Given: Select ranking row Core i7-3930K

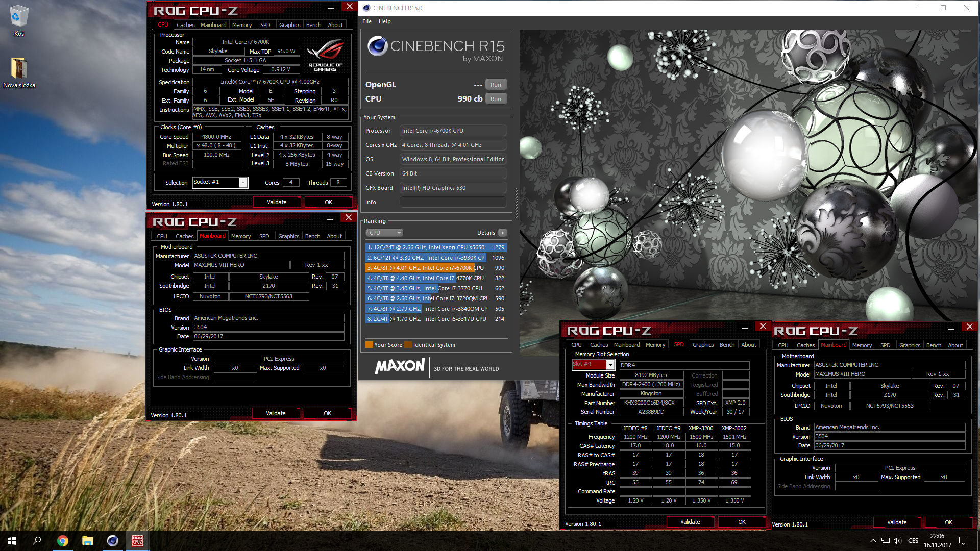Looking at the screenshot, I should pos(435,258).
